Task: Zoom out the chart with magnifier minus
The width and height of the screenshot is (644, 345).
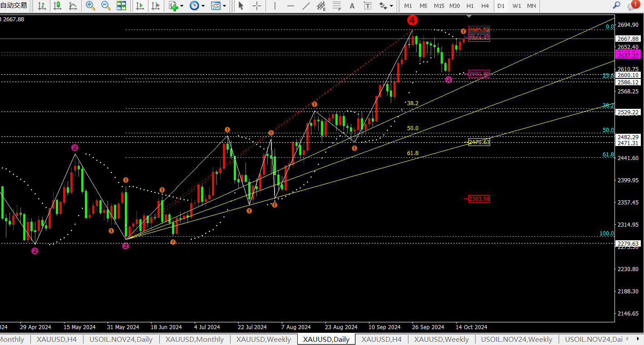Action: [106, 6]
